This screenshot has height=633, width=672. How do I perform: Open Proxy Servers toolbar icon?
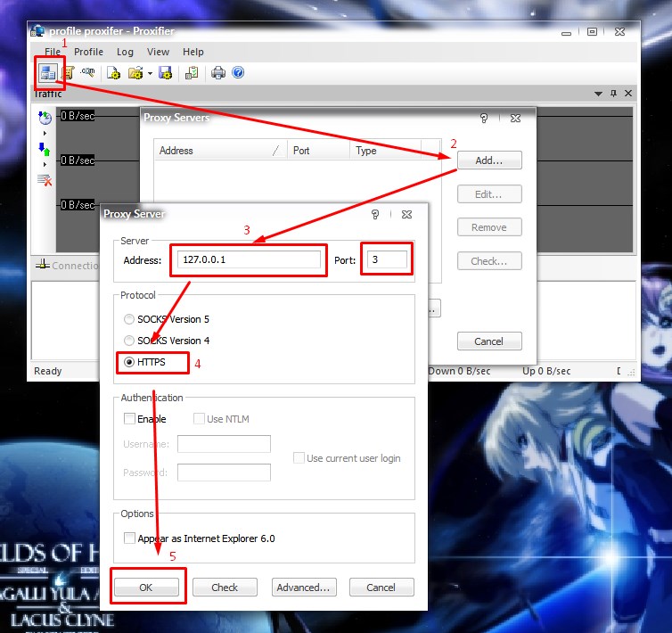(x=47, y=73)
